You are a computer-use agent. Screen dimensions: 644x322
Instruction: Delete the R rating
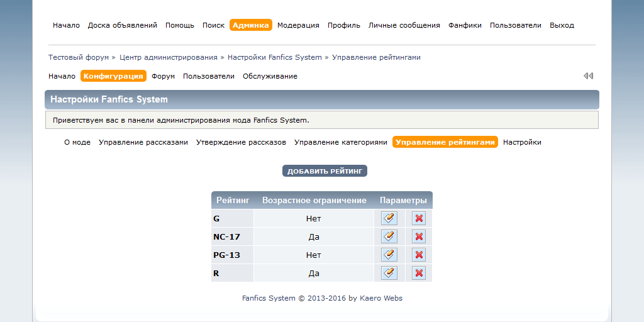pos(419,273)
